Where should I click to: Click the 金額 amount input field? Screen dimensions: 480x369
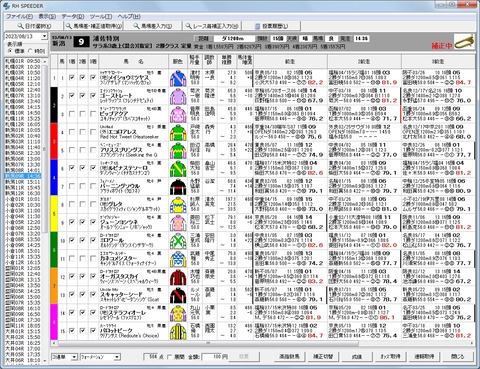(x=212, y=357)
